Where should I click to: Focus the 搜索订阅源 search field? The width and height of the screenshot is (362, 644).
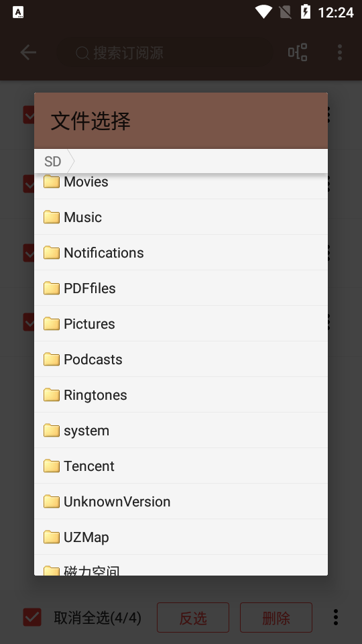click(165, 52)
